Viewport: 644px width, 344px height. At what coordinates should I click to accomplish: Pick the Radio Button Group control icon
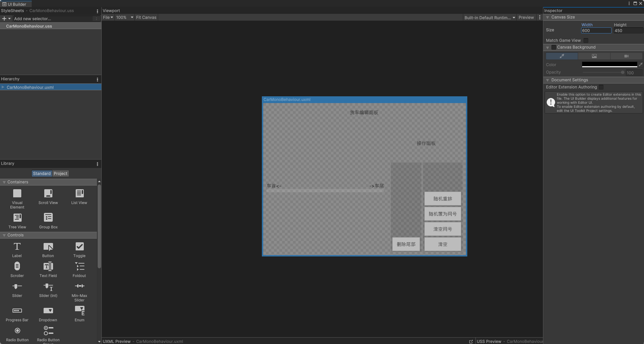pyautogui.click(x=48, y=330)
